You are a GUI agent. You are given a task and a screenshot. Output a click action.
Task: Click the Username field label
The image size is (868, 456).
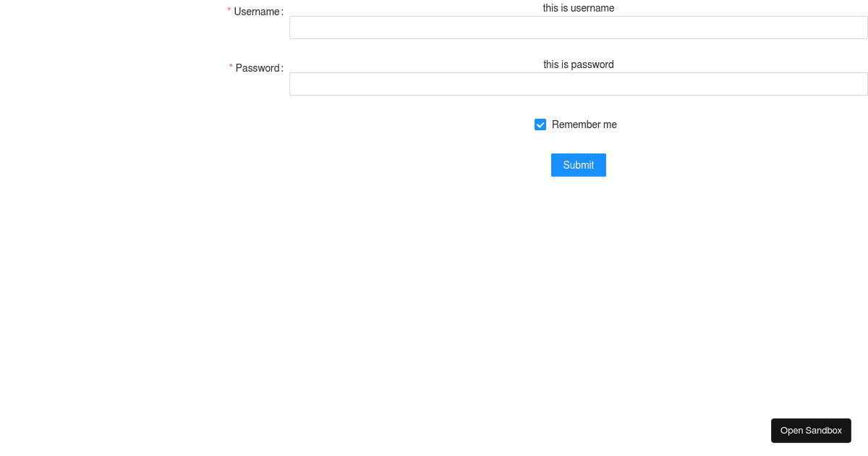(x=258, y=12)
